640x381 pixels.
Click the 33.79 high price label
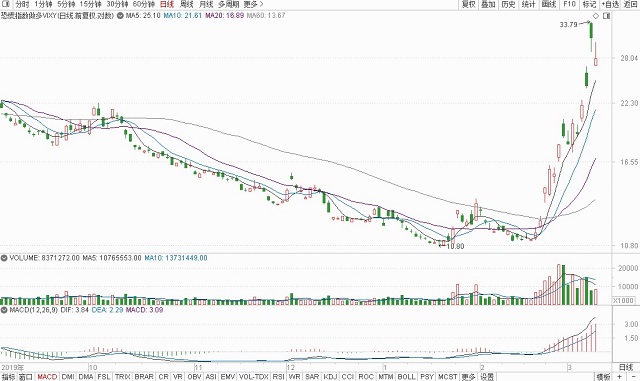568,25
